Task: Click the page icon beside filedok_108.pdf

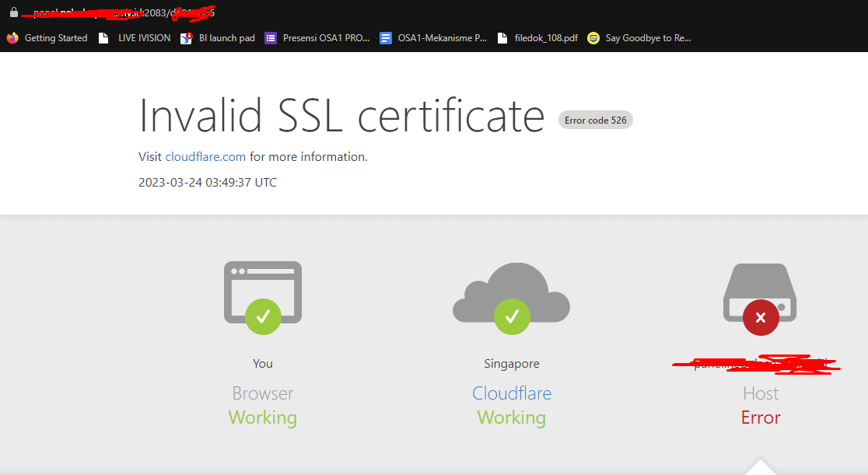Action: point(502,38)
